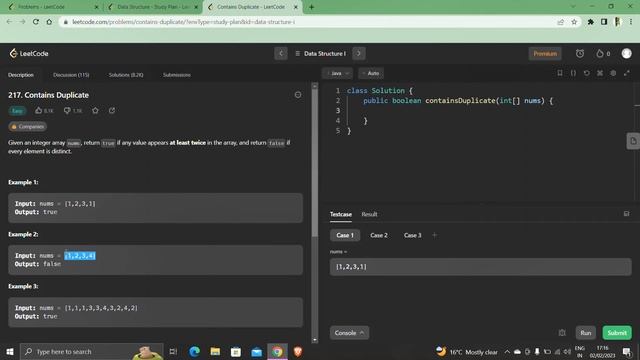Go to next problem arrow
This screenshot has width=640, height=360.
pyautogui.click(x=359, y=53)
